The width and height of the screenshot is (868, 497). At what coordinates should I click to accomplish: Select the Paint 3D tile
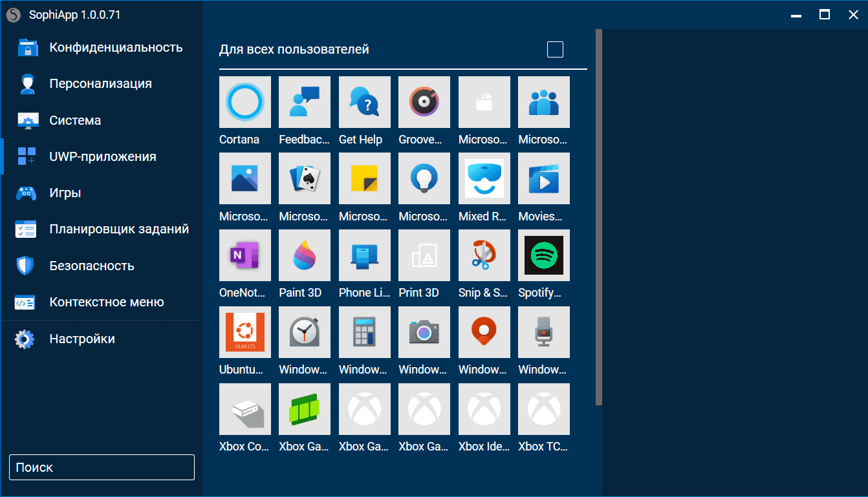[305, 255]
